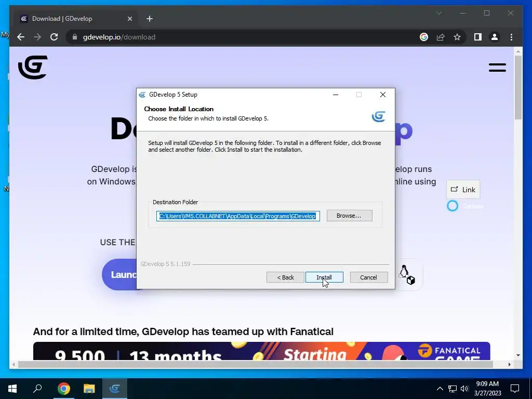
Task: Open the Fanatical promotional banner
Action: point(262,351)
